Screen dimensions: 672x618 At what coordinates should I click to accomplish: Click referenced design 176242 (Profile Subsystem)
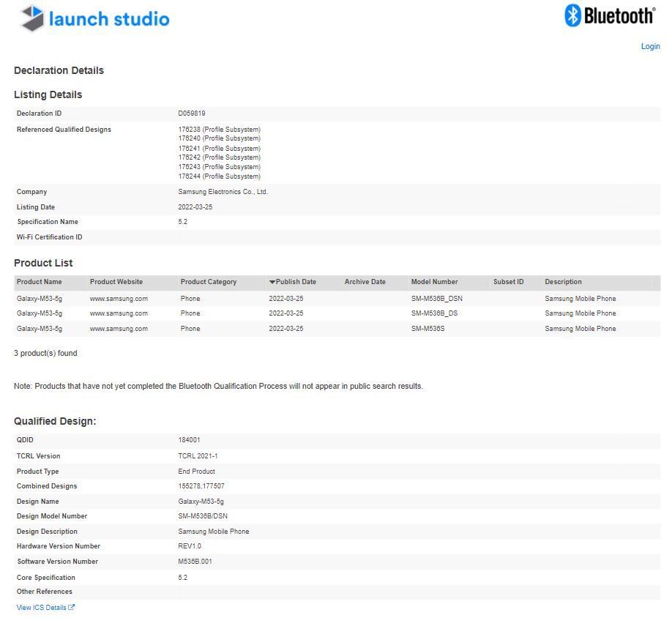(219, 157)
